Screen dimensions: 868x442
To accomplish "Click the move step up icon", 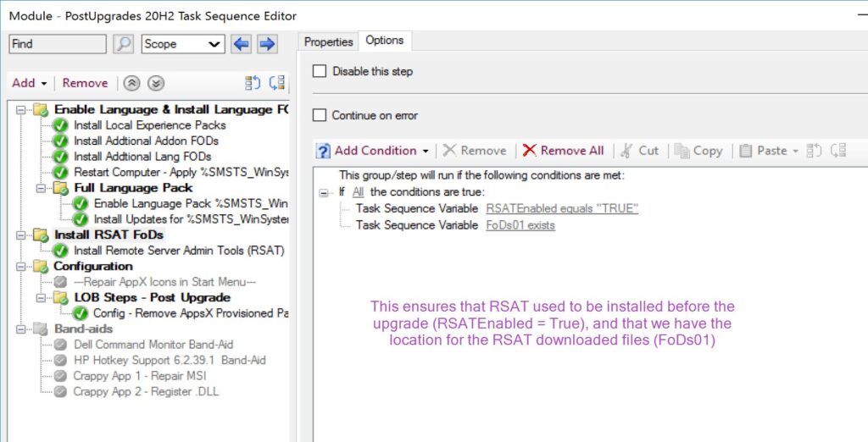I will pos(131,83).
